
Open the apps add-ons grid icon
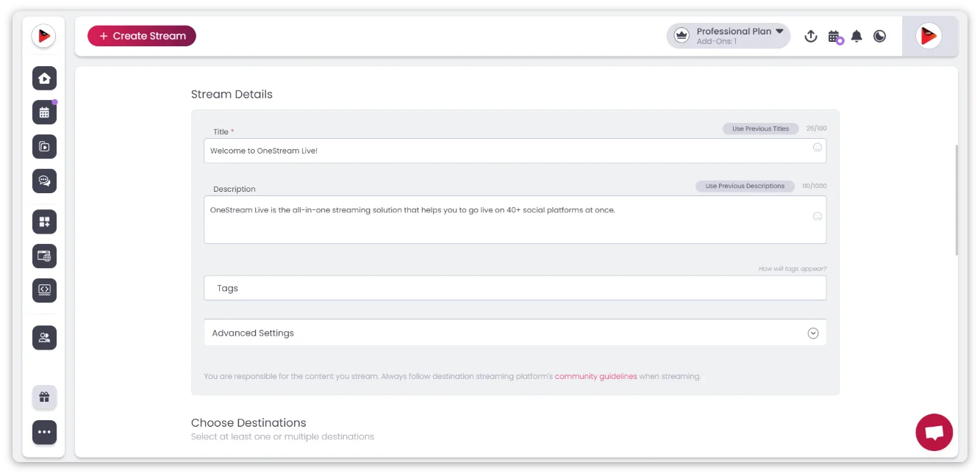[44, 222]
